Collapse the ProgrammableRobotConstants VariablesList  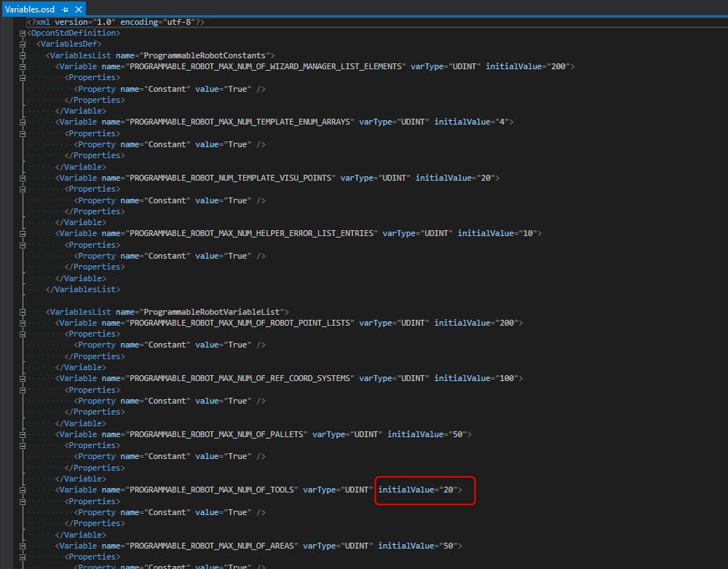[x=24, y=55]
